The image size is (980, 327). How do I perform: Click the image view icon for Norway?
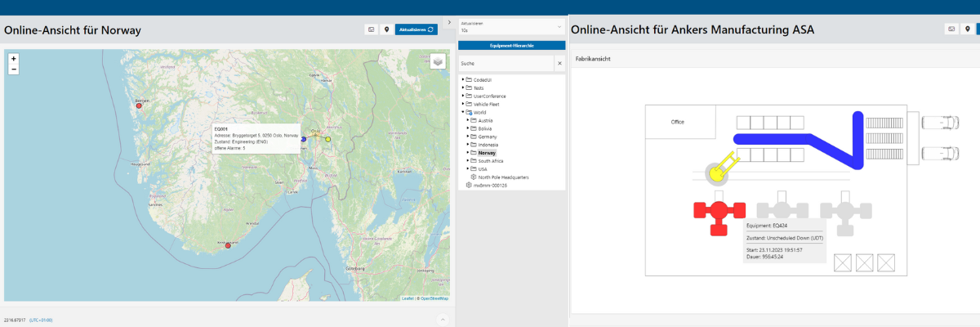(x=372, y=29)
